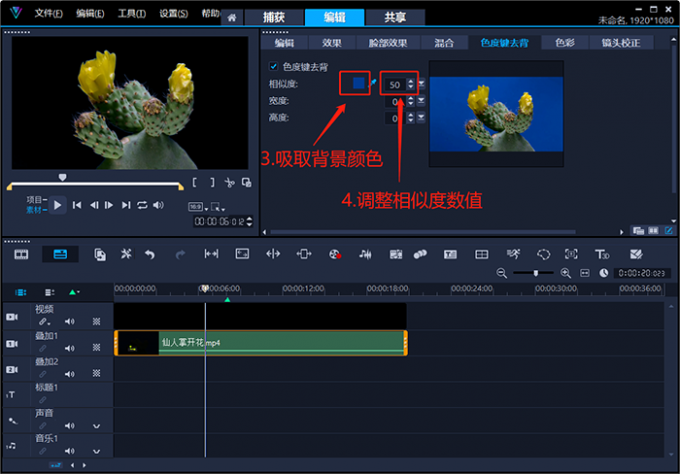This screenshot has height=474, width=680.
Task: Open the similarity slider dropdown
Action: [421, 84]
